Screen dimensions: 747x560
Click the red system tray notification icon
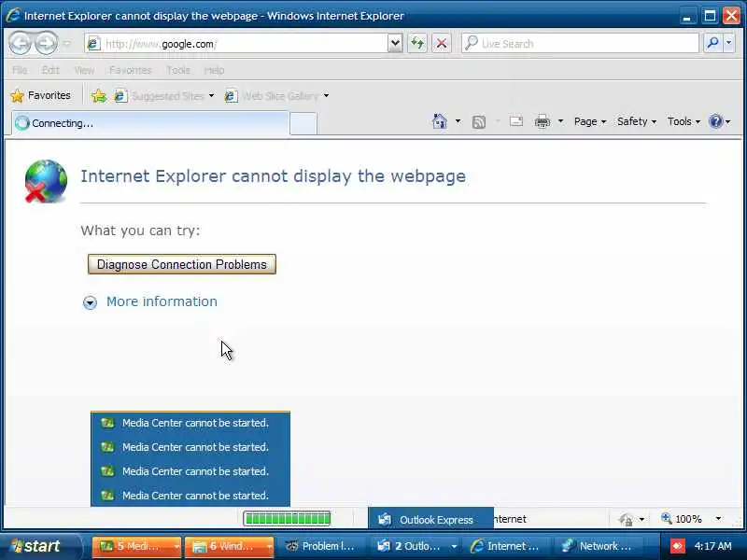[x=678, y=546]
